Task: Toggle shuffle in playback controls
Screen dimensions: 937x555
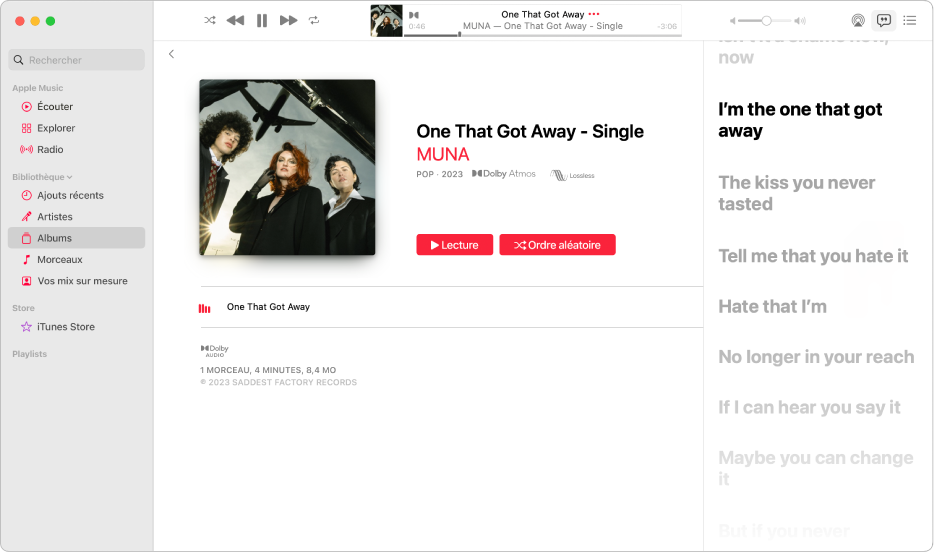Action: pos(210,20)
